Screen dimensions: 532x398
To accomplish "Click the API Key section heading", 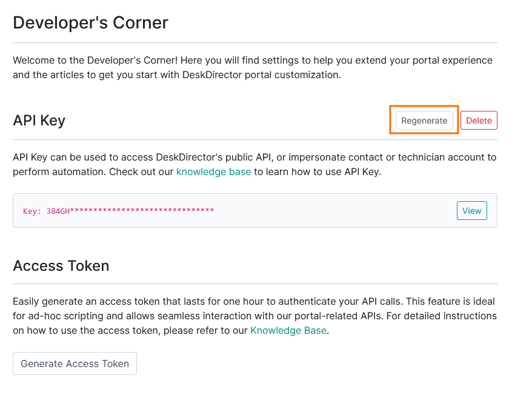I will (39, 121).
